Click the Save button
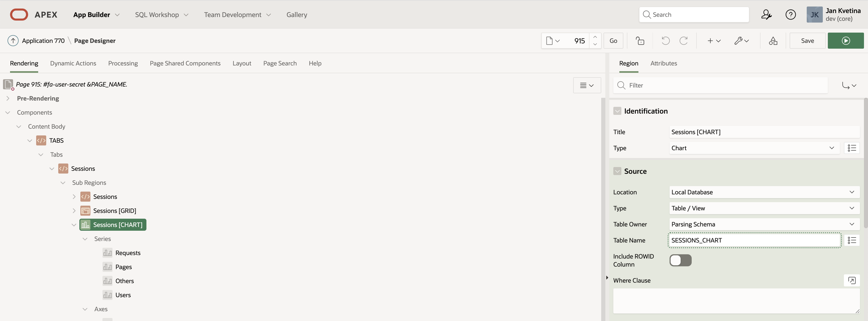868x321 pixels. tap(807, 41)
